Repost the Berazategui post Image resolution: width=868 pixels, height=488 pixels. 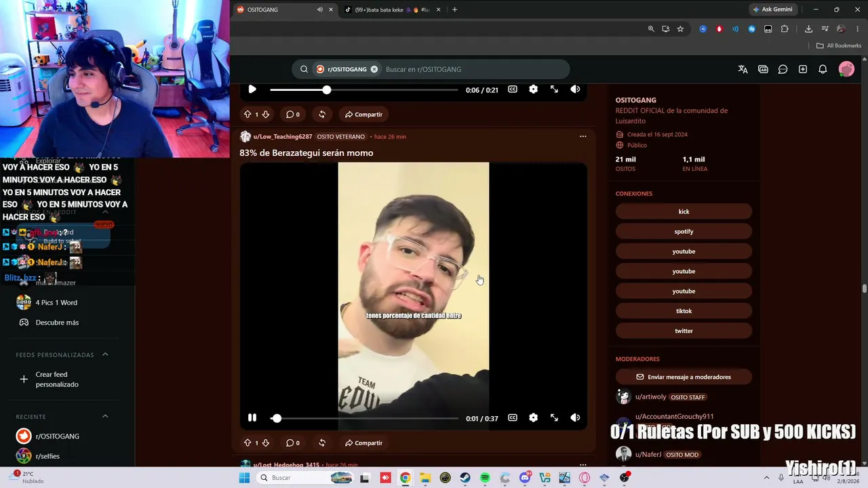(x=322, y=443)
